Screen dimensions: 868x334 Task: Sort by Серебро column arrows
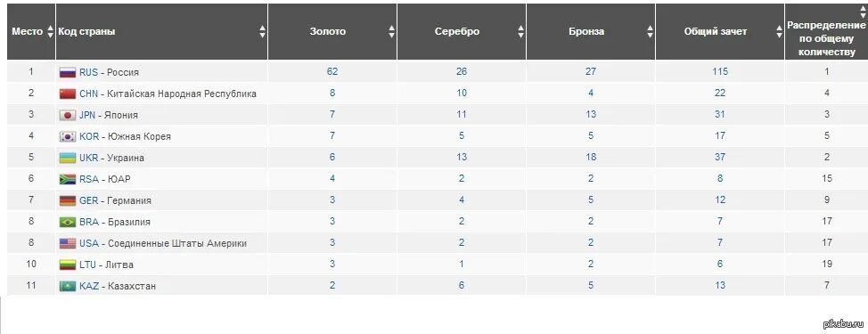pos(521,31)
